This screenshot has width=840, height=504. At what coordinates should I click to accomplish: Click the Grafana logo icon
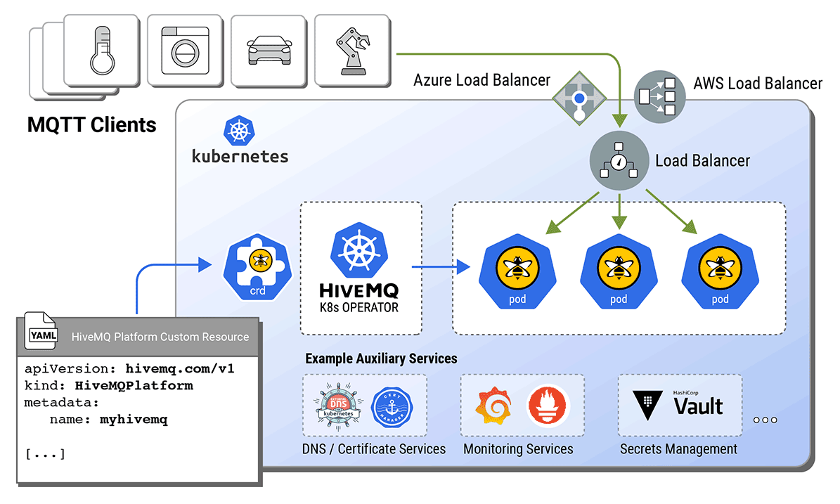click(493, 406)
